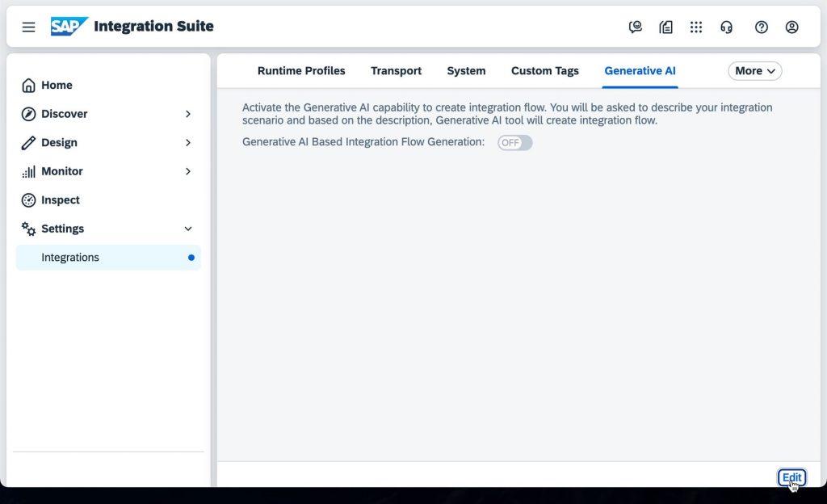Toggle Generative AI Integration Flow Generation switch
This screenshot has width=827, height=504.
tap(514, 143)
